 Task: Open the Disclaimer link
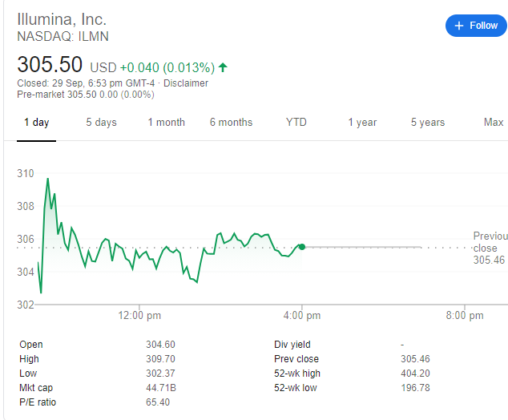click(x=186, y=83)
